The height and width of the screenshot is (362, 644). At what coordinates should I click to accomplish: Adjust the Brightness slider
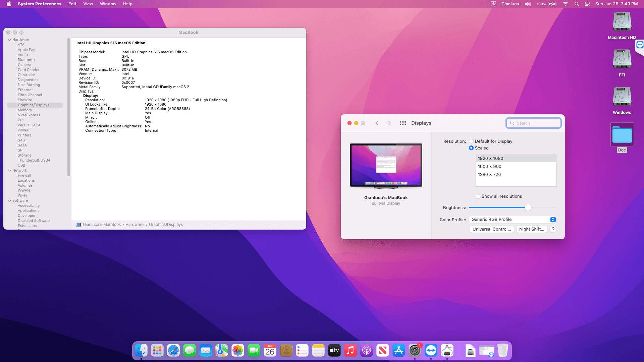click(528, 207)
